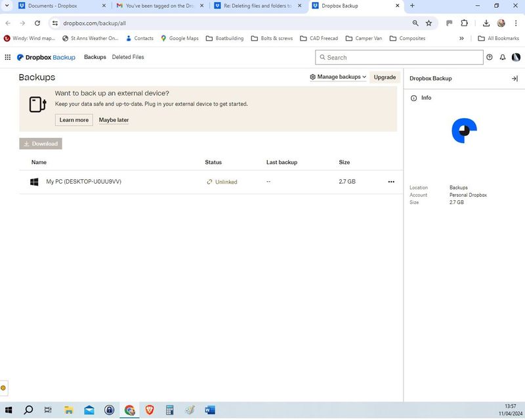
Task: Dismiss banner with Maybe later
Action: tap(114, 120)
